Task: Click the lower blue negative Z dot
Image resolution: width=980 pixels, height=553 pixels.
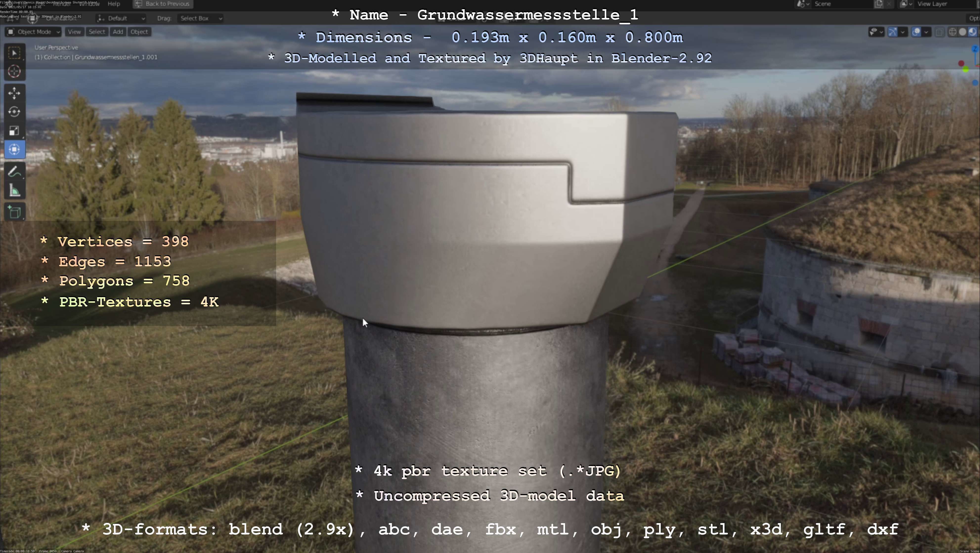Action: click(975, 82)
